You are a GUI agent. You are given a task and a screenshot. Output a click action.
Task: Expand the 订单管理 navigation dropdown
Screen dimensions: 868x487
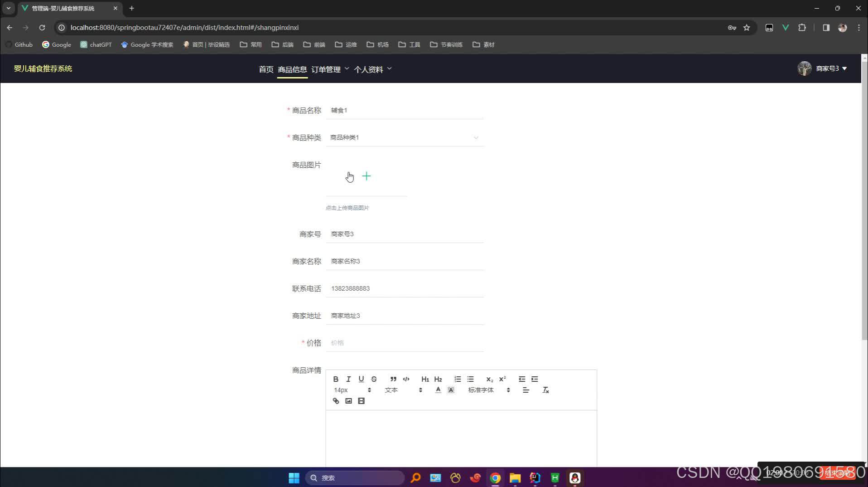click(329, 69)
